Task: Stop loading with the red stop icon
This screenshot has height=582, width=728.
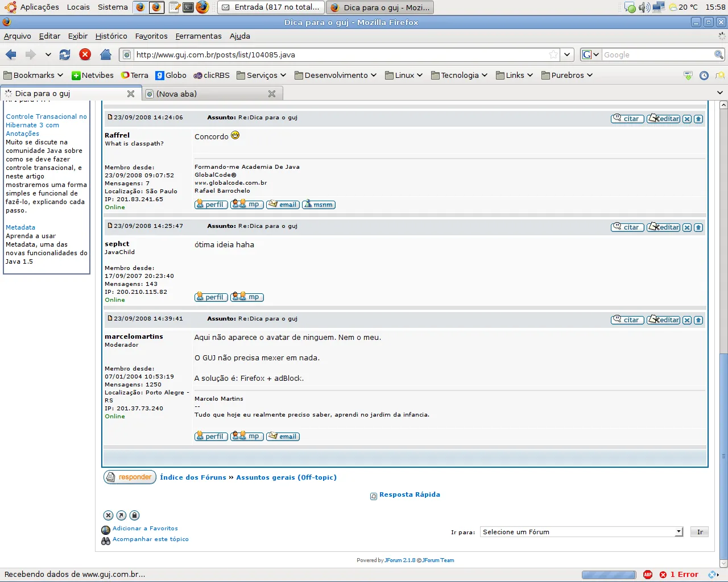Action: pyautogui.click(x=85, y=55)
